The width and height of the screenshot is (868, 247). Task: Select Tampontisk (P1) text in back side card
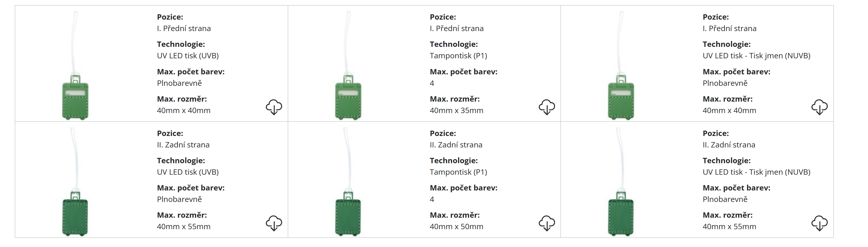coord(458,172)
